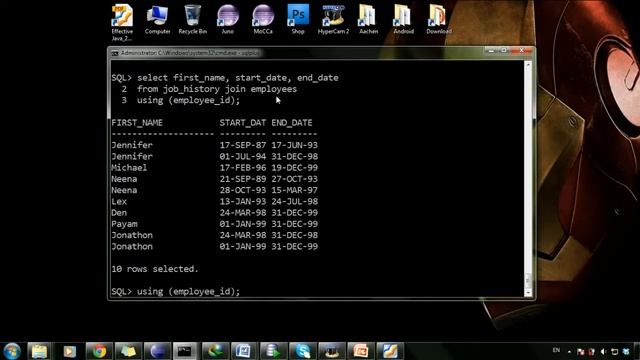
Task: Launch the HyperCam 2 shortcut
Action: (333, 19)
